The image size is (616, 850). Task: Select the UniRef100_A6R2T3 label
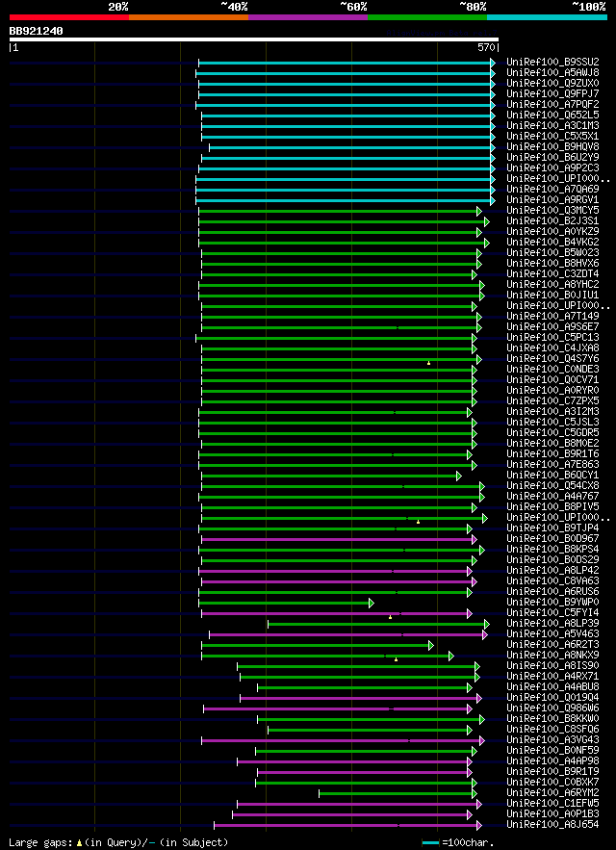pyautogui.click(x=552, y=645)
